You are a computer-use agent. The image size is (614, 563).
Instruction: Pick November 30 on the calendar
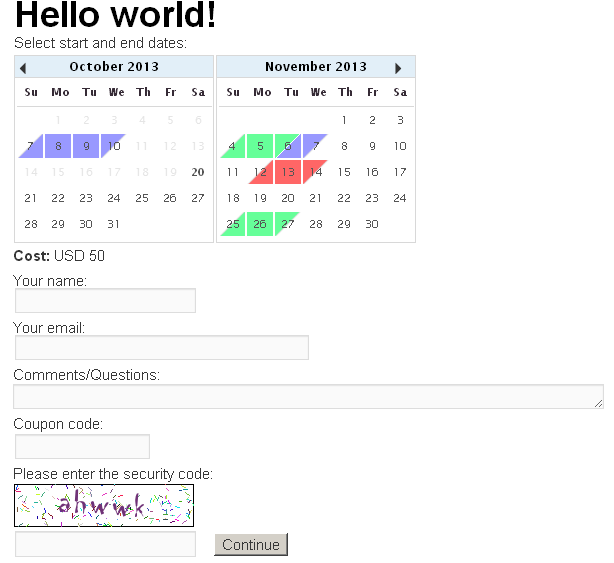(372, 224)
